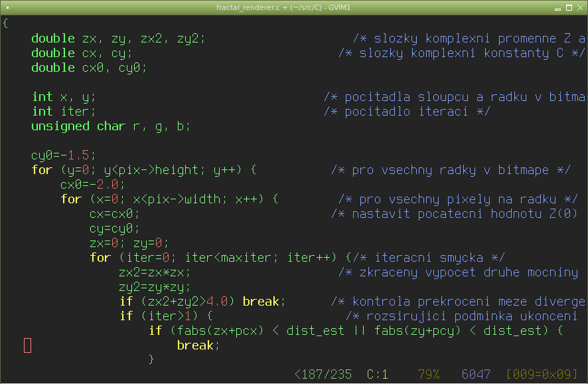Click the opening brace on first line

tap(5, 23)
